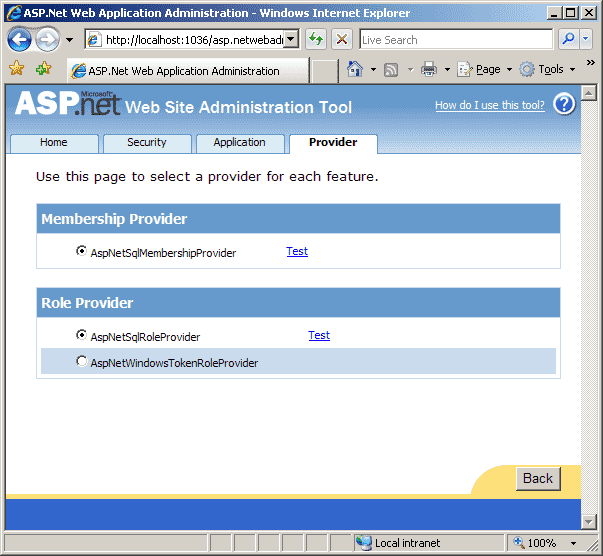Image resolution: width=603 pixels, height=556 pixels.
Task: Open the Page menu
Action: pyautogui.click(x=485, y=70)
